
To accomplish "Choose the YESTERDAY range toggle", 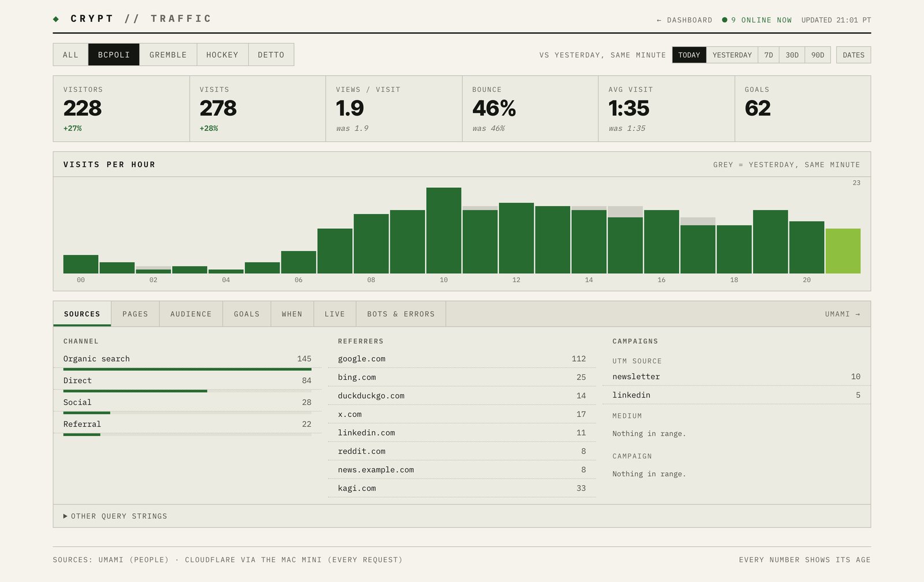I will tap(732, 55).
